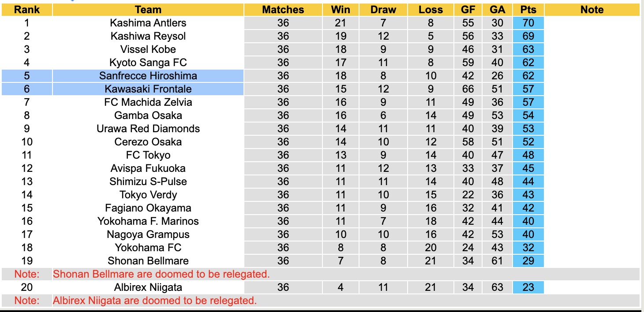
Task: Click the Team column header
Action: [x=148, y=10]
